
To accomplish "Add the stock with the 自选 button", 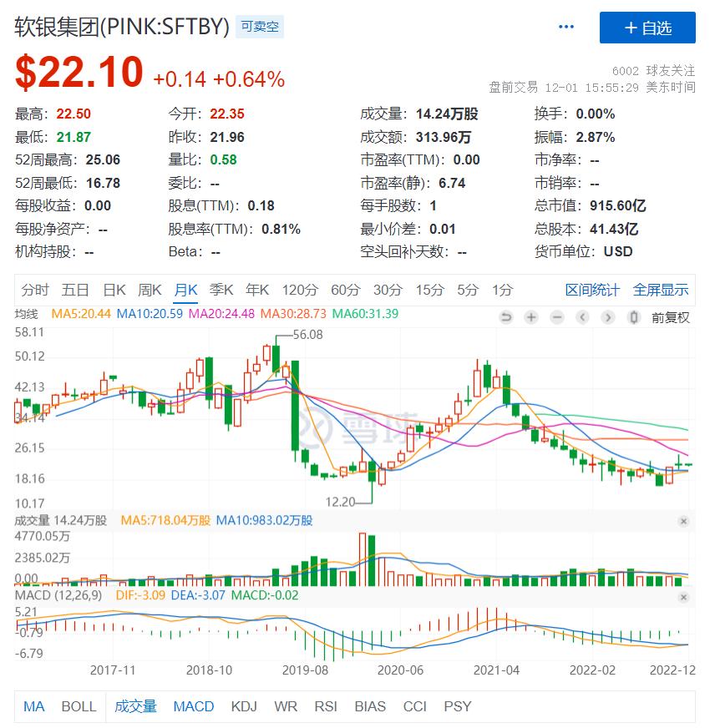I will (x=647, y=28).
